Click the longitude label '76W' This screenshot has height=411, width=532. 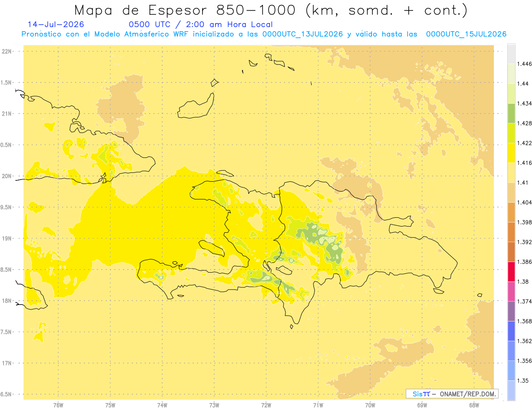(58, 405)
